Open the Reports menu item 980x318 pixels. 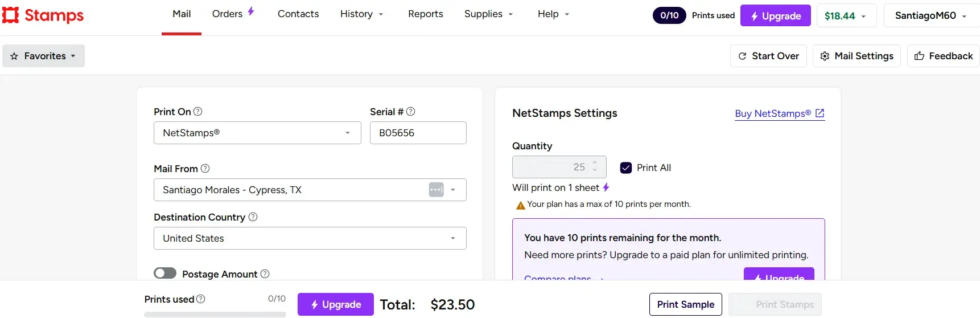point(425,14)
